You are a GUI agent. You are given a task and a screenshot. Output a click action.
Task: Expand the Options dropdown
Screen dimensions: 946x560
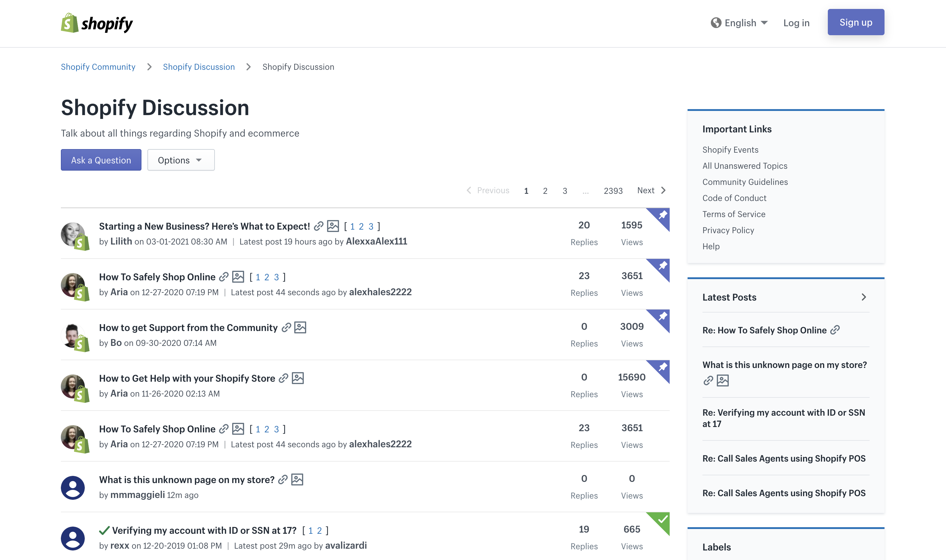(x=181, y=160)
